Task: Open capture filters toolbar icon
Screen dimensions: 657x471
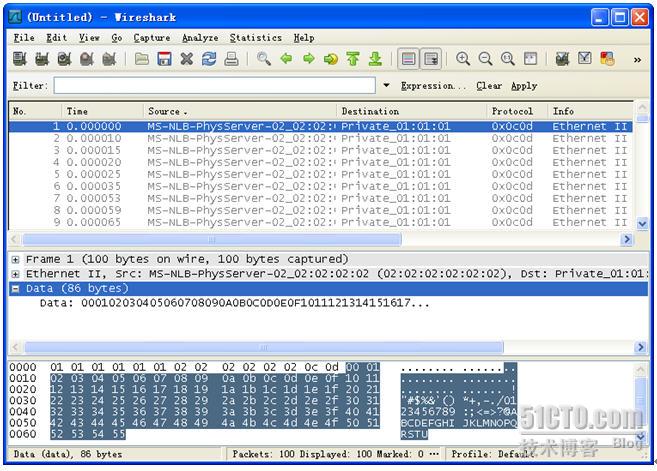Action: pos(562,59)
